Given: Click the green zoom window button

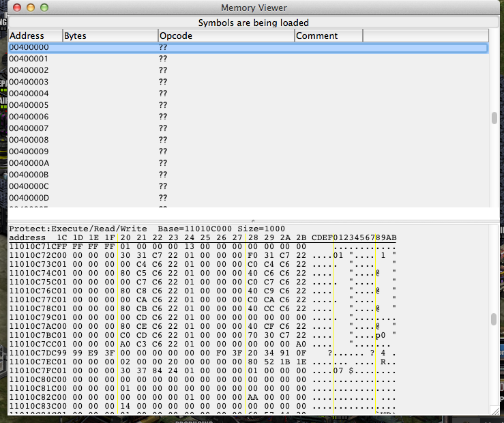Looking at the screenshot, I should click(x=44, y=8).
